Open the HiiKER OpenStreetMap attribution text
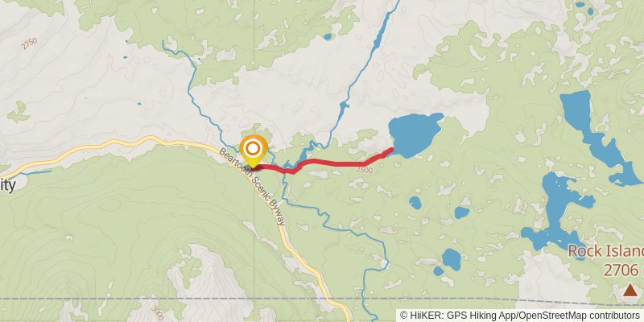644x322 pixels. pos(520,316)
